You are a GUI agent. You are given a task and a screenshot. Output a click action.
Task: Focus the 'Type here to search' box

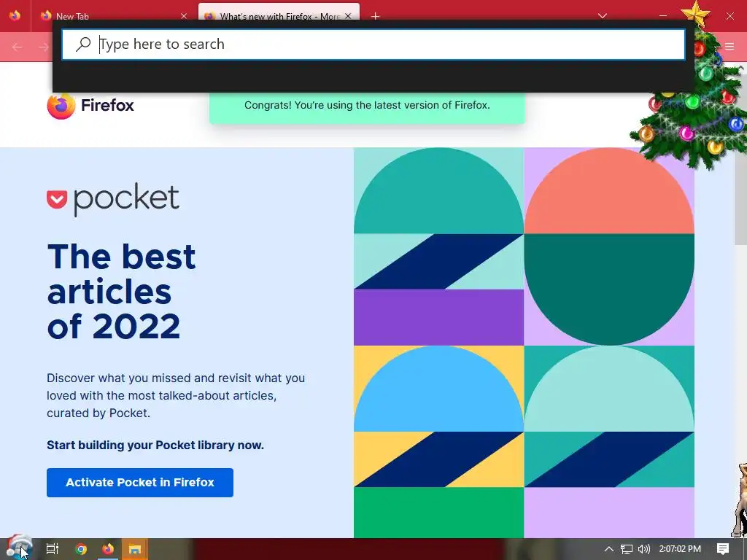pos(373,44)
